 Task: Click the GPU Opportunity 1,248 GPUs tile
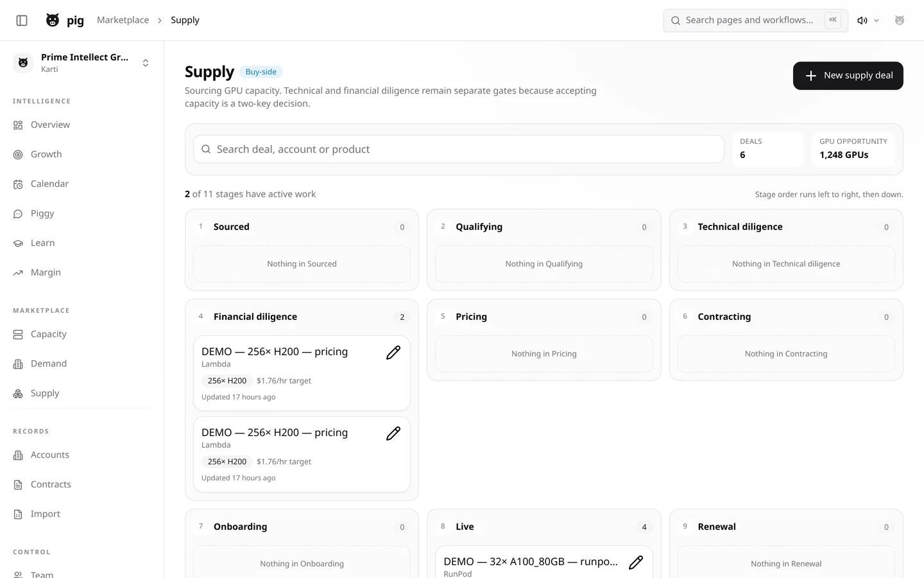tap(853, 149)
